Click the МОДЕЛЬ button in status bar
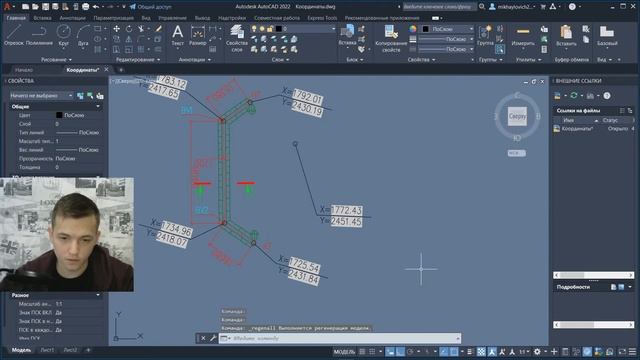 (x=344, y=351)
